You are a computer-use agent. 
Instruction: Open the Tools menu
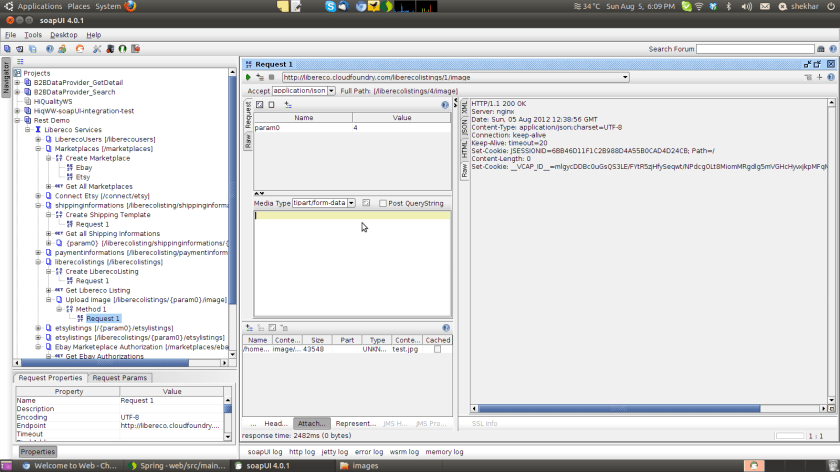pos(33,35)
